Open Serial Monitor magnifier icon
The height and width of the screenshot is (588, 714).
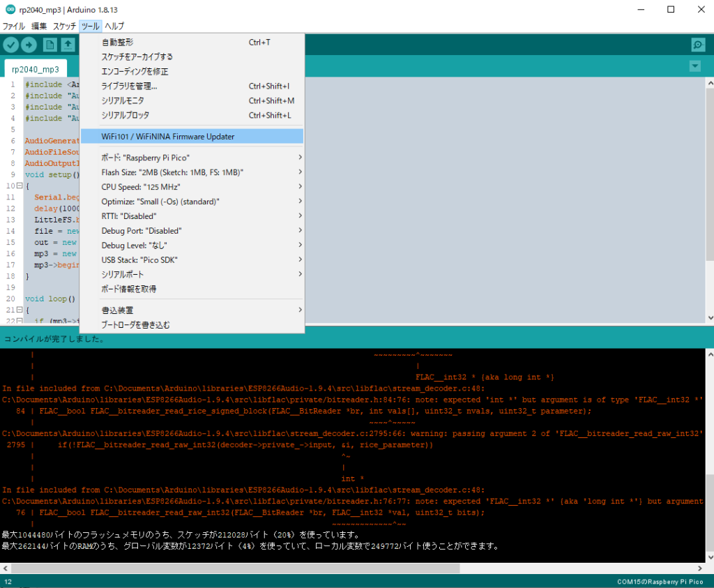[x=697, y=45]
